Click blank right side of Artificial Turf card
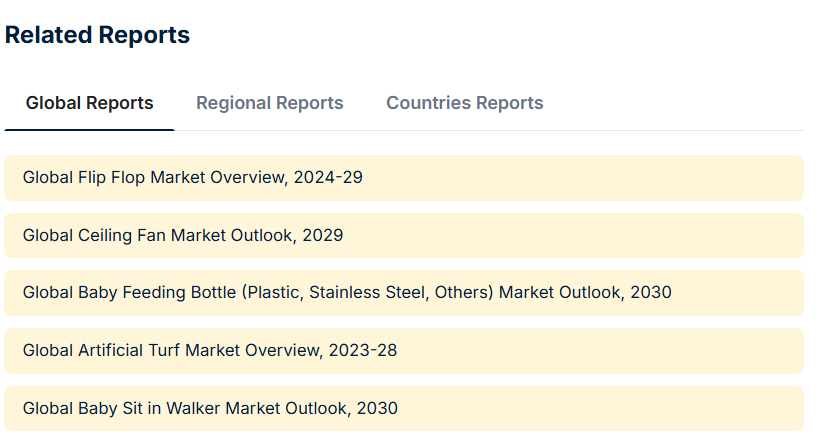 [x=600, y=350]
